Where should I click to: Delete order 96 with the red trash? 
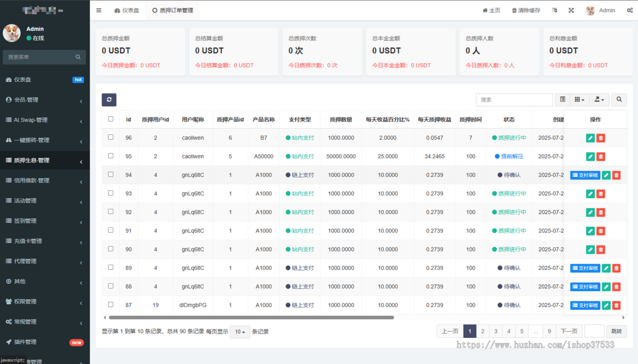[x=601, y=138]
